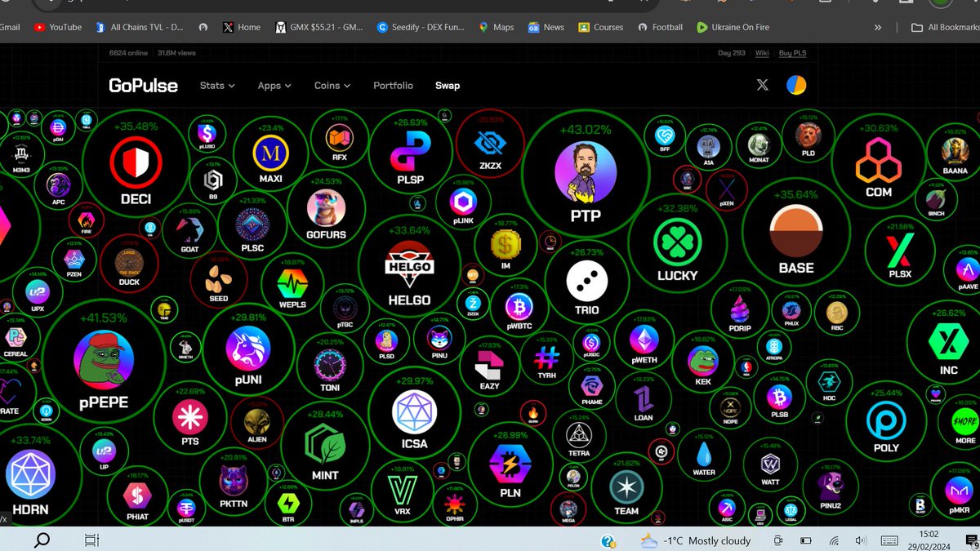Open the YouTube bookmark

tap(58, 27)
